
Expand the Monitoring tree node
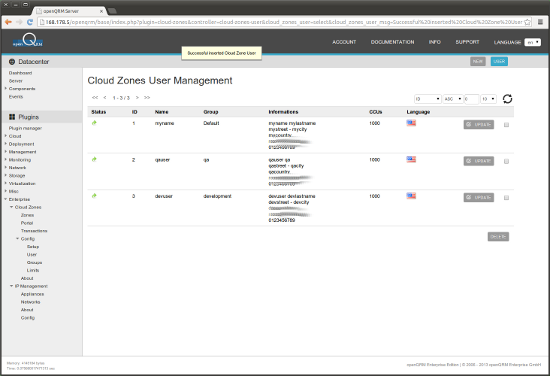[x=6, y=160]
